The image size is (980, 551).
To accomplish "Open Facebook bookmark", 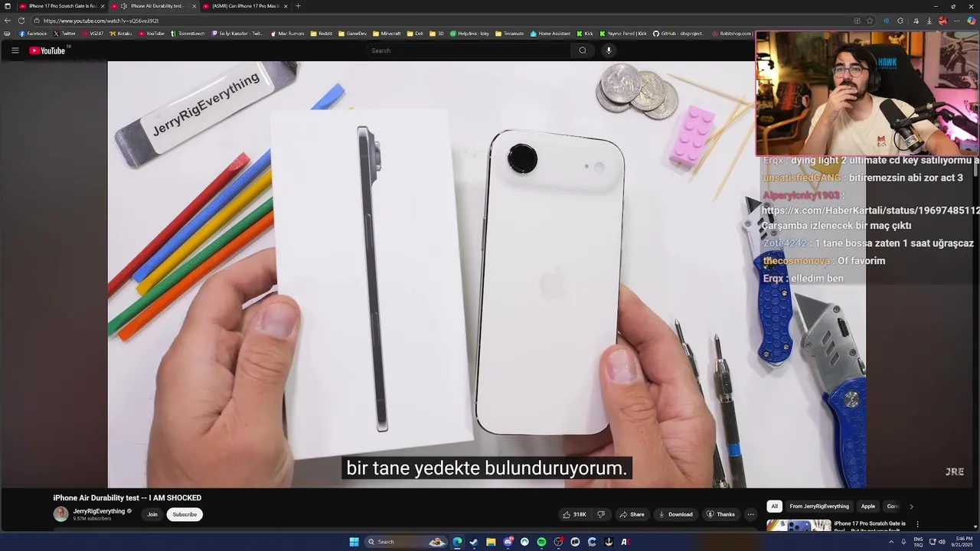I will point(33,34).
